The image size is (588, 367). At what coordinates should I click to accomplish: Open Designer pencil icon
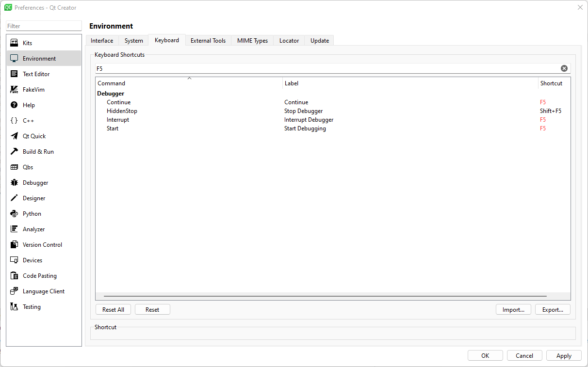(x=14, y=198)
